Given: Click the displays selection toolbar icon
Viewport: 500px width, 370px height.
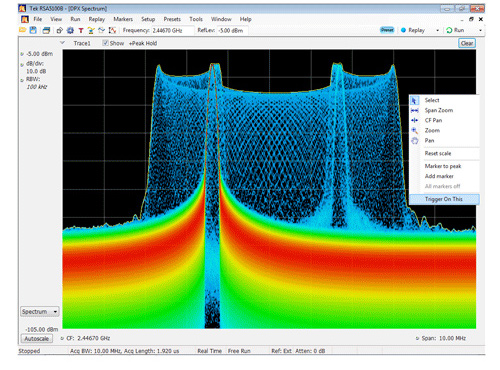Looking at the screenshot, I should 60,31.
